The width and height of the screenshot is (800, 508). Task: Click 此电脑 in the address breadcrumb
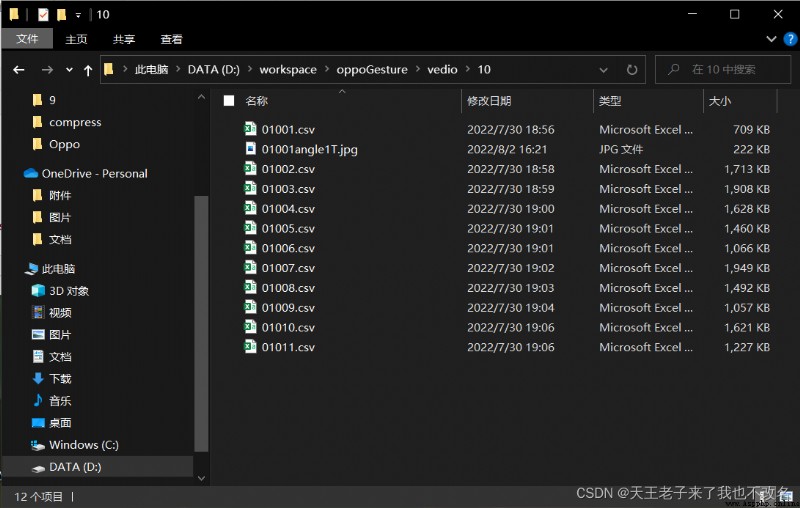(152, 69)
